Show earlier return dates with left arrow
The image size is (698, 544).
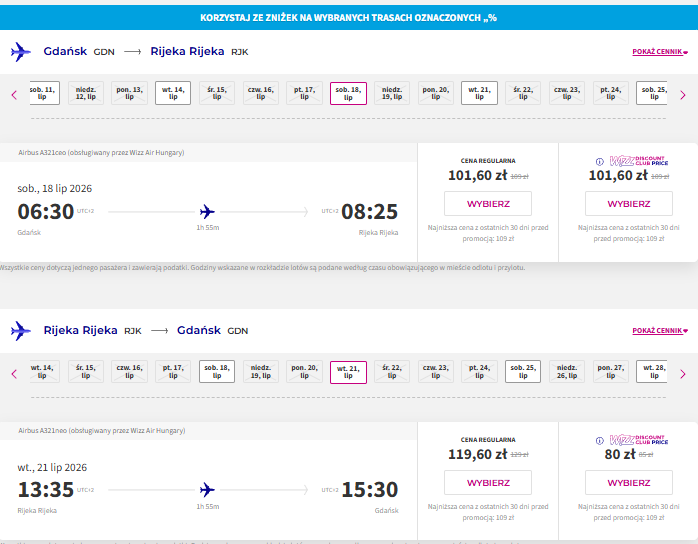(14, 374)
